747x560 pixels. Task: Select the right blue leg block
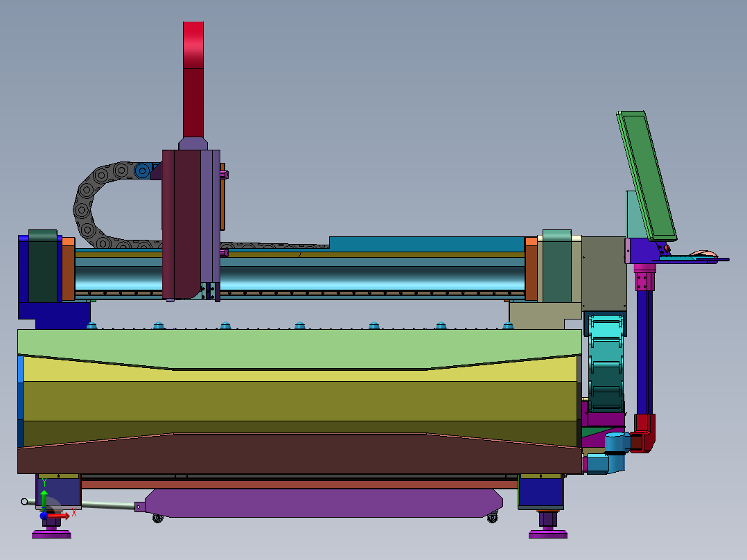[541, 492]
